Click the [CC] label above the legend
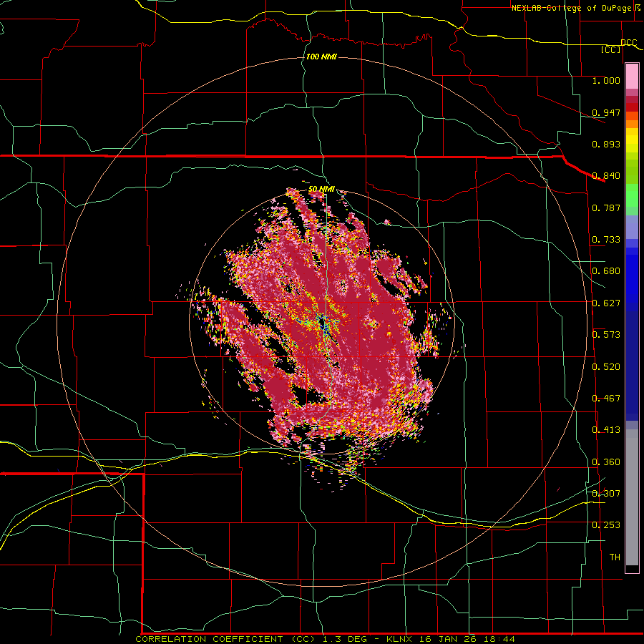This screenshot has width=644, height=644. click(x=611, y=49)
